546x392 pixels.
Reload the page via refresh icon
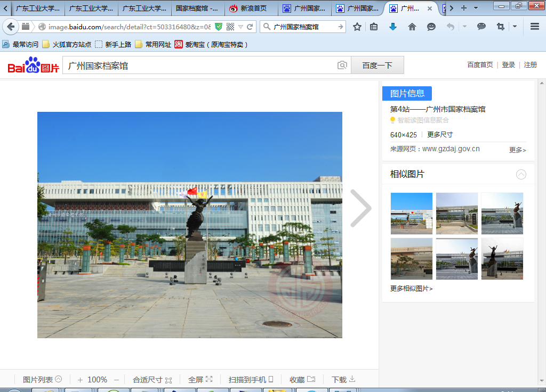click(x=250, y=27)
